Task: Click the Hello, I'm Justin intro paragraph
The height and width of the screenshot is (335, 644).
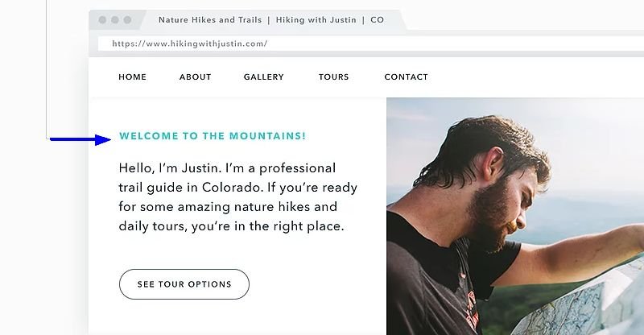Action: (237, 196)
